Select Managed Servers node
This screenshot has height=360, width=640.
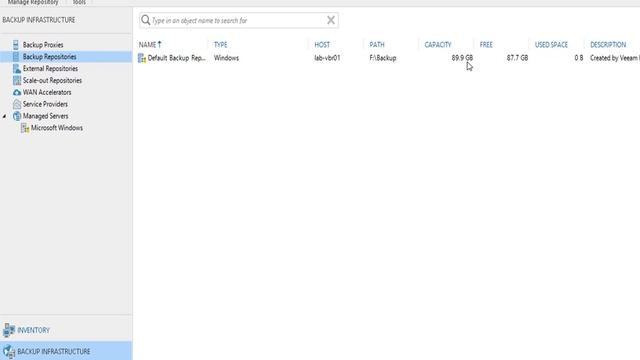click(x=45, y=116)
